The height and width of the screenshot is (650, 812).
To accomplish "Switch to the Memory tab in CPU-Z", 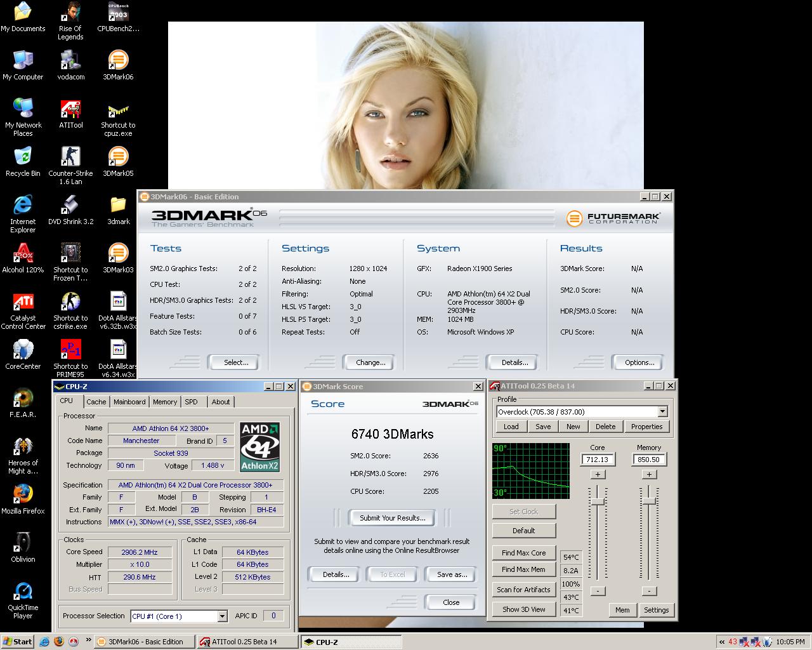I will (x=165, y=402).
